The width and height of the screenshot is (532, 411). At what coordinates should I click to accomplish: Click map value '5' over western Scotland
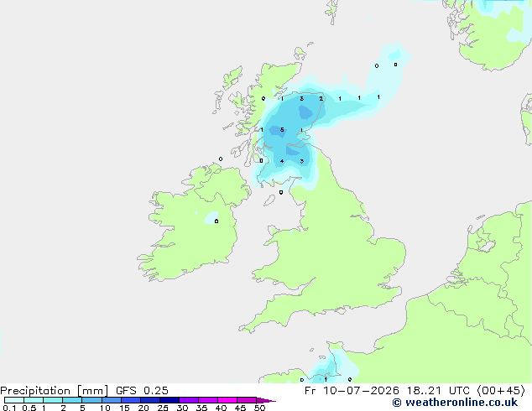[x=282, y=130]
